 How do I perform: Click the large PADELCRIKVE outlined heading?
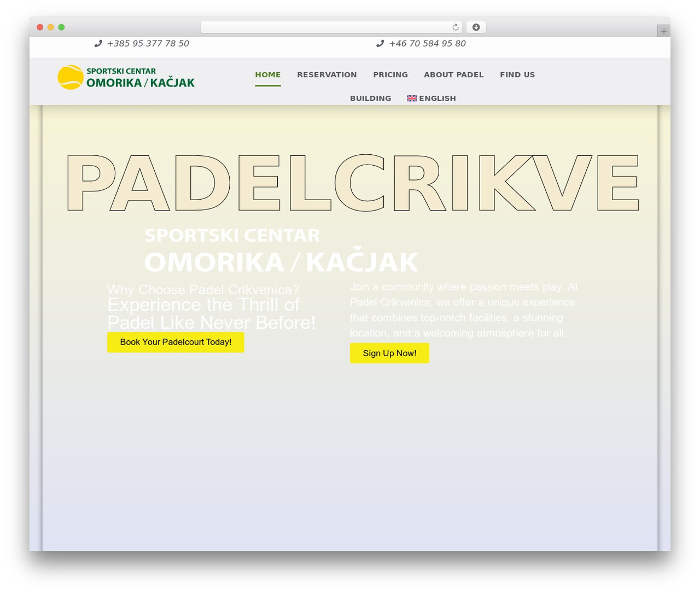[353, 182]
